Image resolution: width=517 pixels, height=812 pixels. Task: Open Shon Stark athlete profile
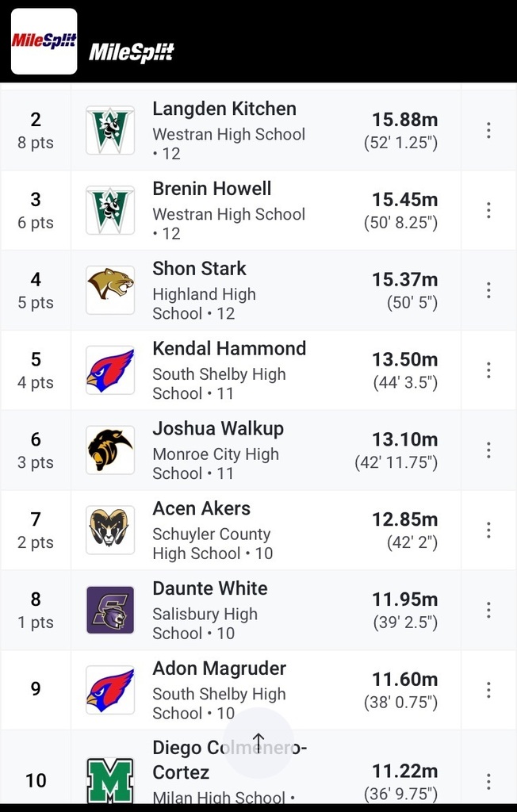pyautogui.click(x=200, y=268)
